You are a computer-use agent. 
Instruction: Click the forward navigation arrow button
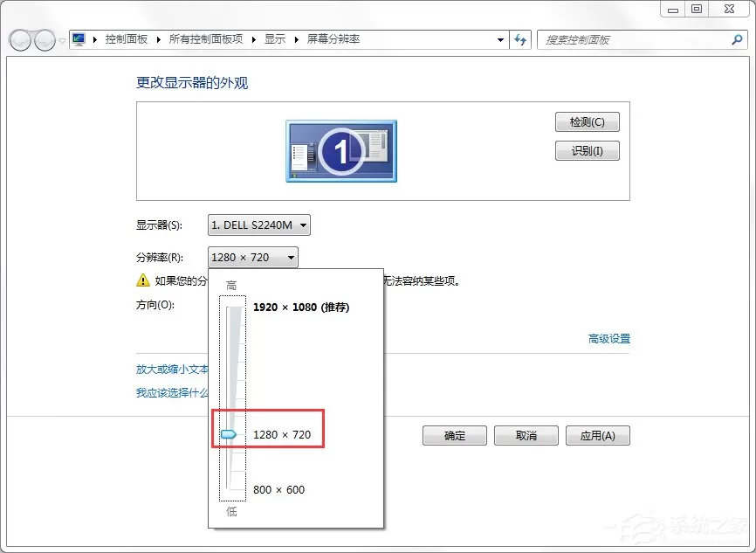click(45, 40)
